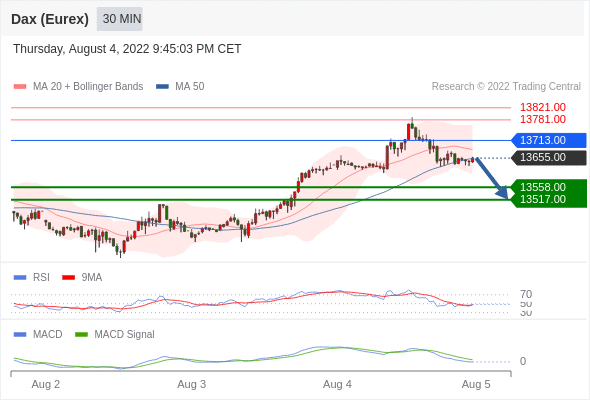Select the Aug 4 date marker
Image resolution: width=590 pixels, height=400 pixels.
[x=337, y=384]
